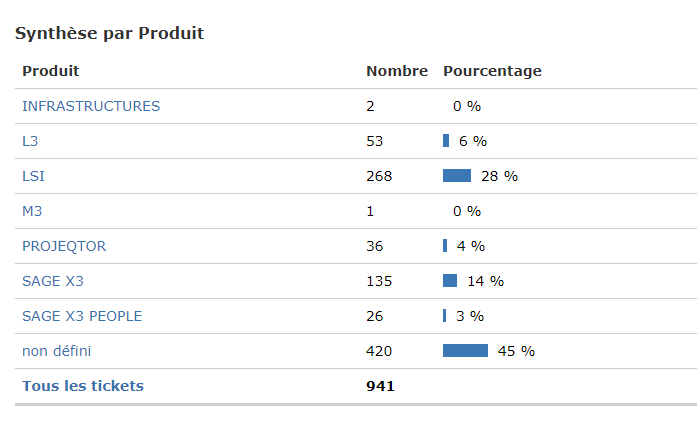697x421 pixels.
Task: Open the SAGE X3 PEOPLE link
Action: pos(82,316)
